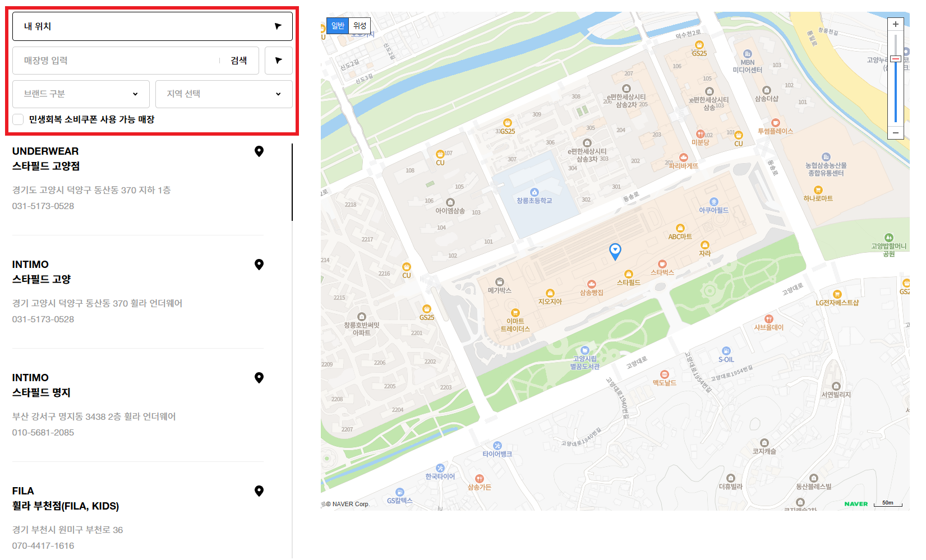Screen dimensions: 926x560
Task: Open the 지역 선택 dropdown
Action: (224, 94)
